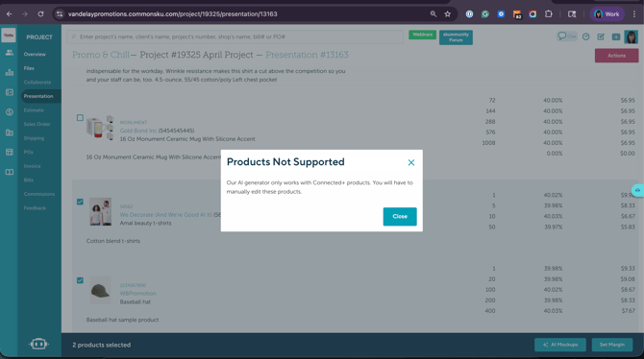The width and height of the screenshot is (644, 359).
Task: Go to the Estimate stage
Action: coord(34,110)
